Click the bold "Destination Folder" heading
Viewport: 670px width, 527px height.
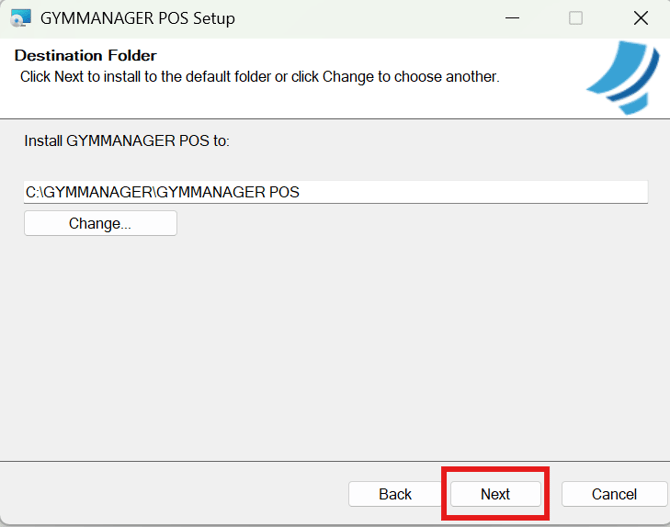coord(85,56)
